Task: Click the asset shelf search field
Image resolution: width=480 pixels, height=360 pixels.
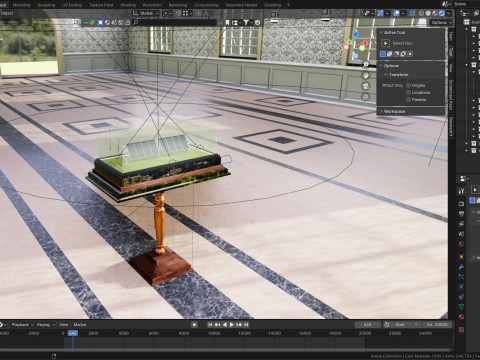Action: 174,22
